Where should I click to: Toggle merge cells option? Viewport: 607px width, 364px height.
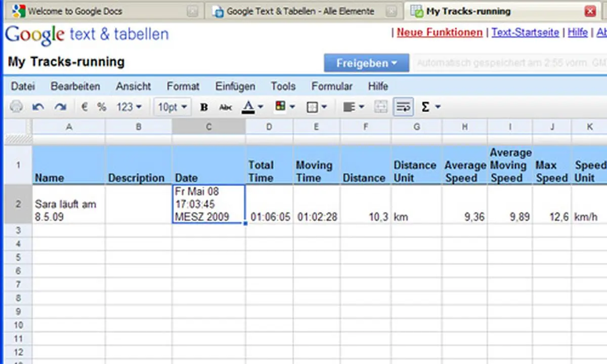(x=380, y=107)
